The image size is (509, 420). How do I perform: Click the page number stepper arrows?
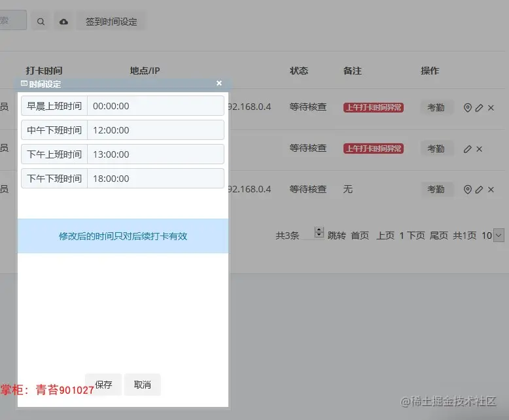tap(319, 232)
